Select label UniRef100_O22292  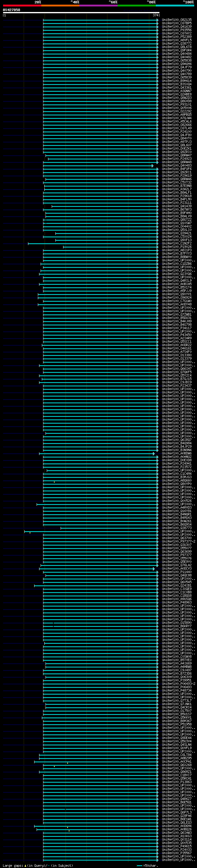coord(177,111)
